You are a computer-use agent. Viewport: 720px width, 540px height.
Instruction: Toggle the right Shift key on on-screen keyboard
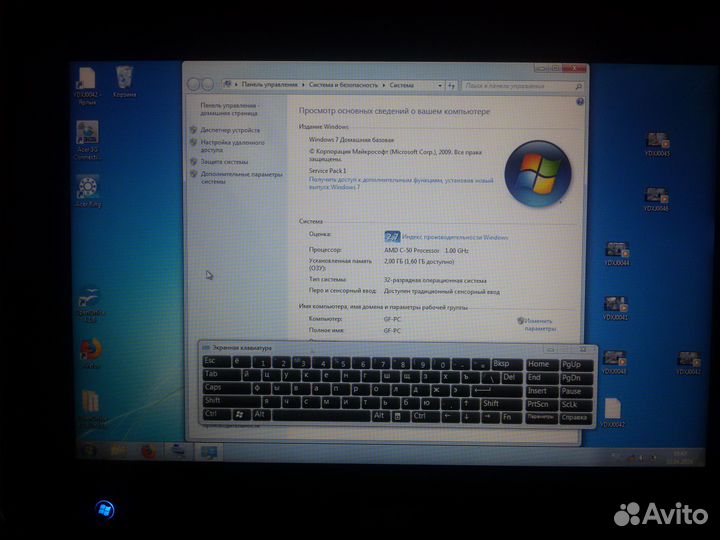(500, 404)
